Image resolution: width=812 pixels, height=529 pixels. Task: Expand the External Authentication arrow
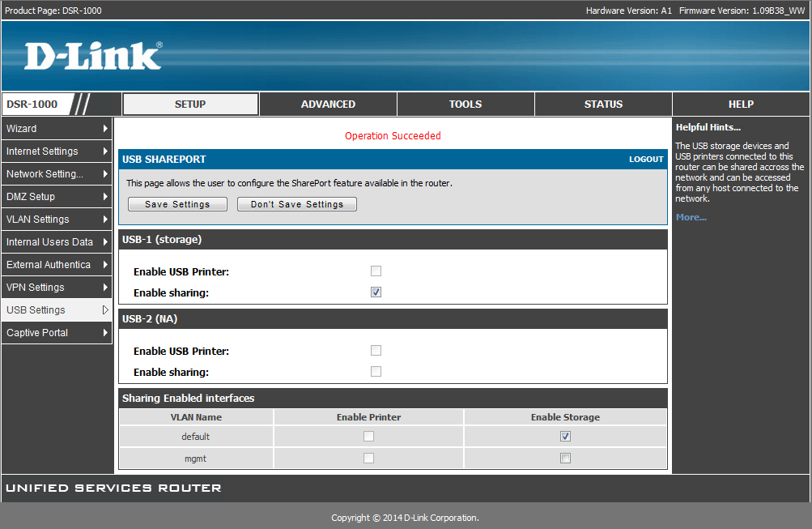(x=105, y=265)
